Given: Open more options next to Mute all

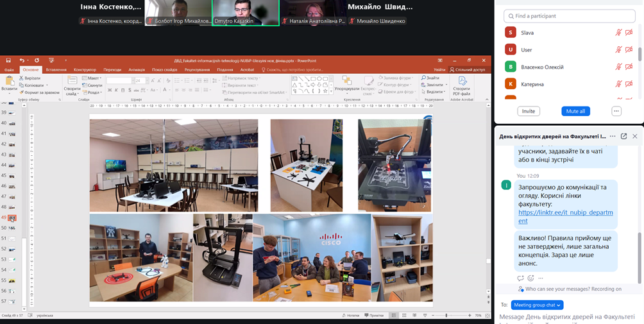Looking at the screenshot, I should [x=616, y=111].
